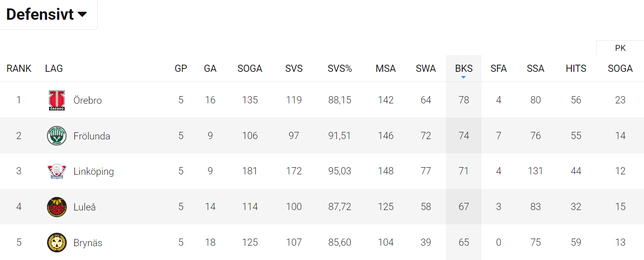
Task: Click the Linköping team logo
Action: (57, 171)
